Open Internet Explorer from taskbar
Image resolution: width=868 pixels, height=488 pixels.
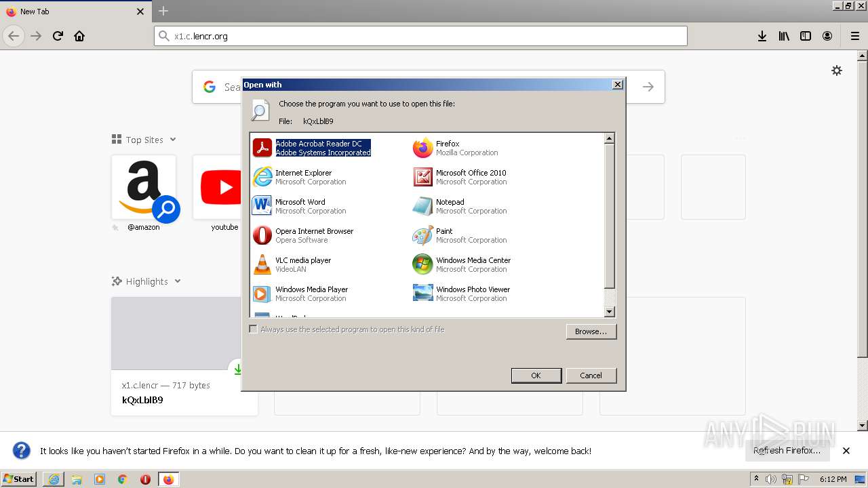[54, 479]
